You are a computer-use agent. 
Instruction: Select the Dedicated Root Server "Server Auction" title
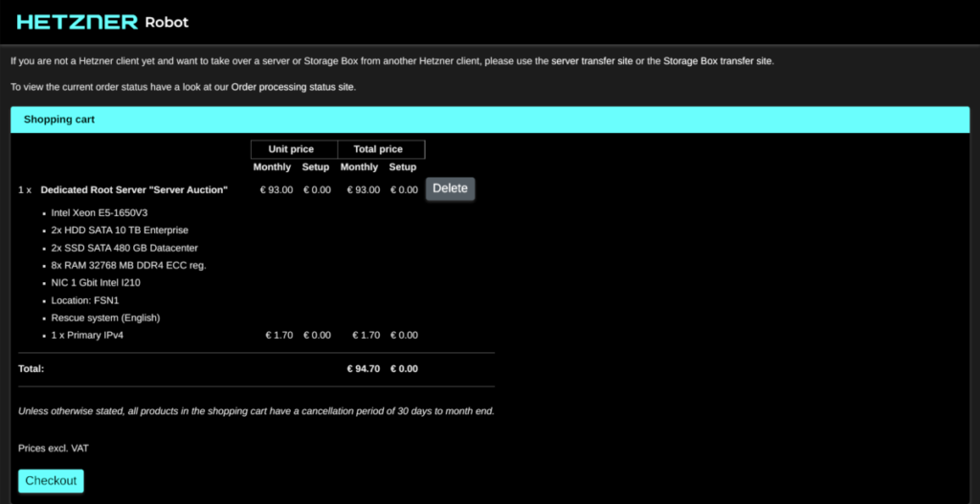[x=134, y=190]
